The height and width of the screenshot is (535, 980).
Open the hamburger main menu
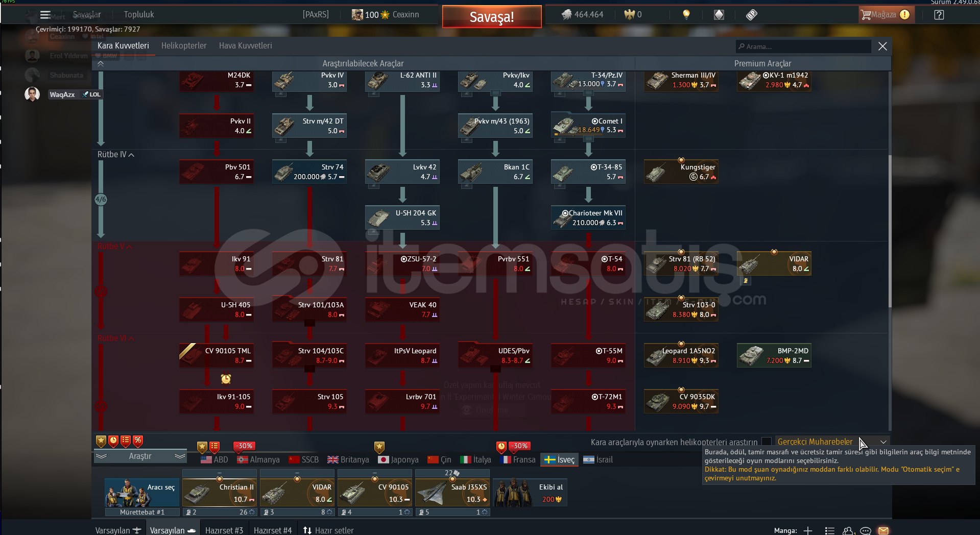(x=45, y=15)
